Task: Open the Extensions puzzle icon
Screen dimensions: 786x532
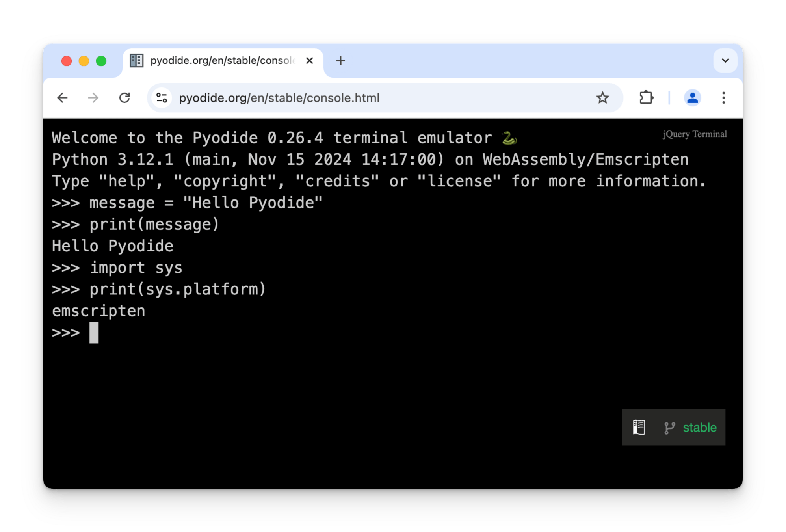Action: (646, 98)
